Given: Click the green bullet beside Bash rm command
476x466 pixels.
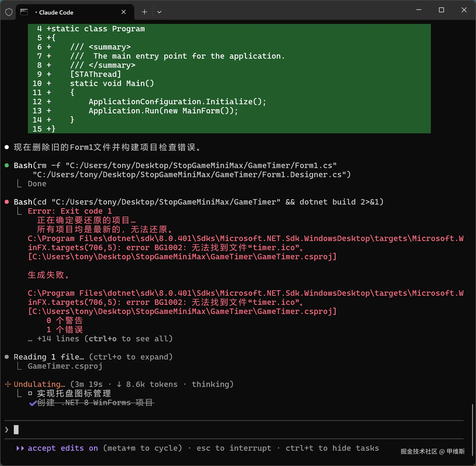Looking at the screenshot, I should tap(7, 165).
